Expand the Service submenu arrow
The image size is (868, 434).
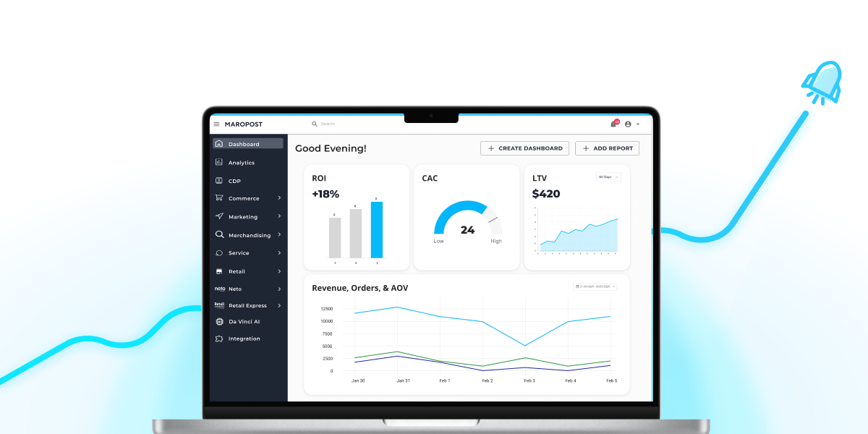(x=279, y=253)
